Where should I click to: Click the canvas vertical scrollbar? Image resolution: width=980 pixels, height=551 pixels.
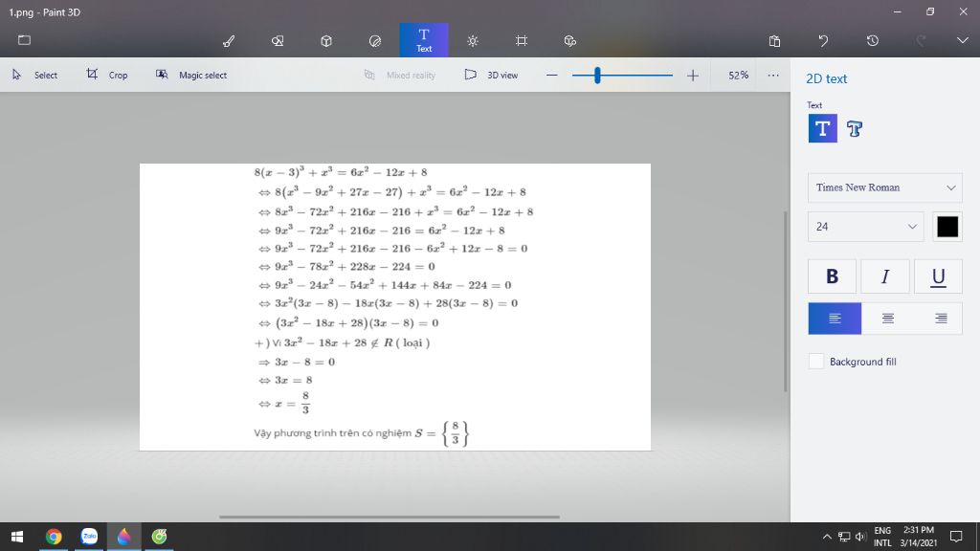click(786, 301)
